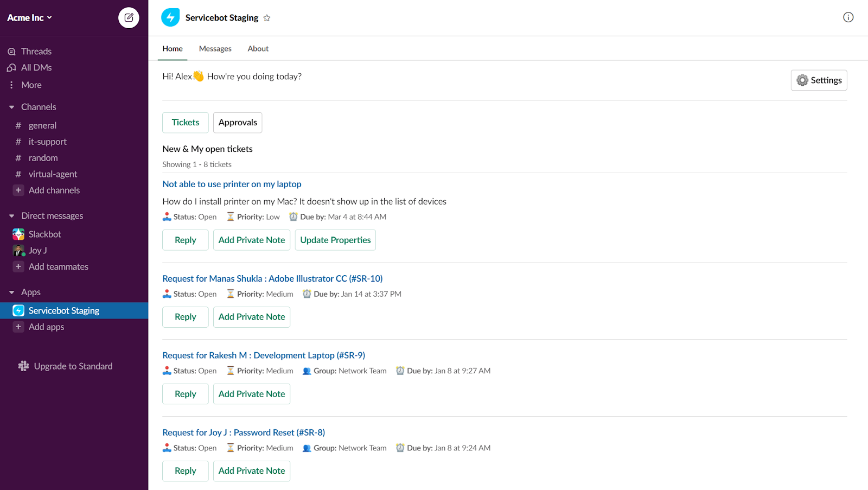868x490 pixels.
Task: Click the 'Showing 1 - 8 tickets' text
Action: click(197, 164)
